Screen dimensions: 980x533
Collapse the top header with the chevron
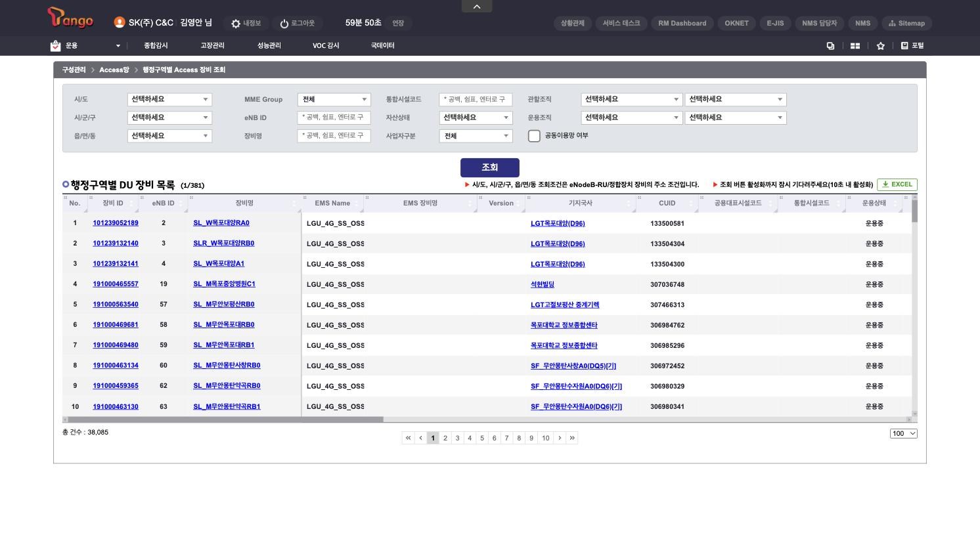(477, 6)
